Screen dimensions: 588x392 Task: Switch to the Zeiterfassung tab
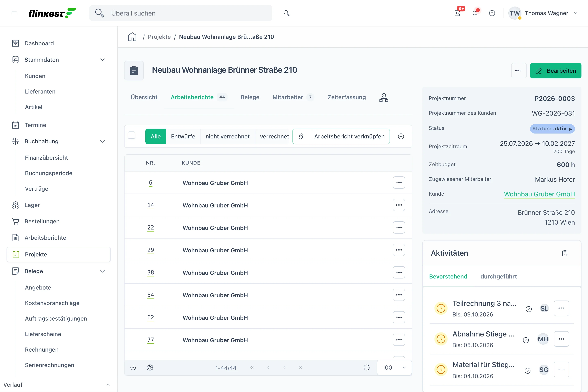point(347,97)
